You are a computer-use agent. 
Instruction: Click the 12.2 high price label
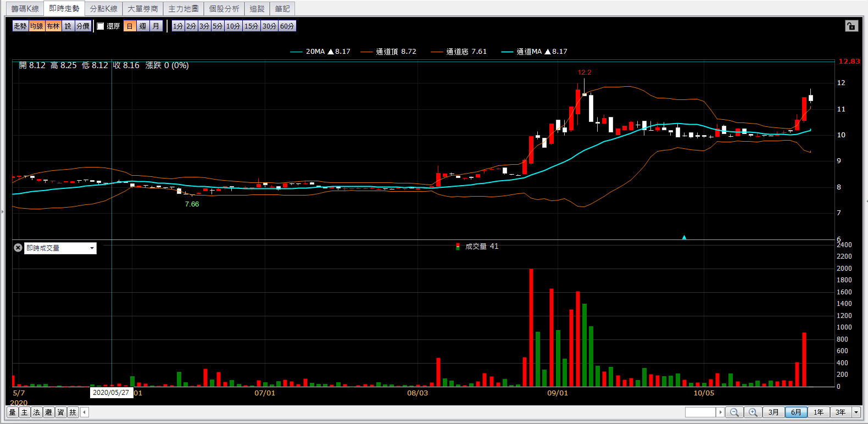pyautogui.click(x=585, y=72)
